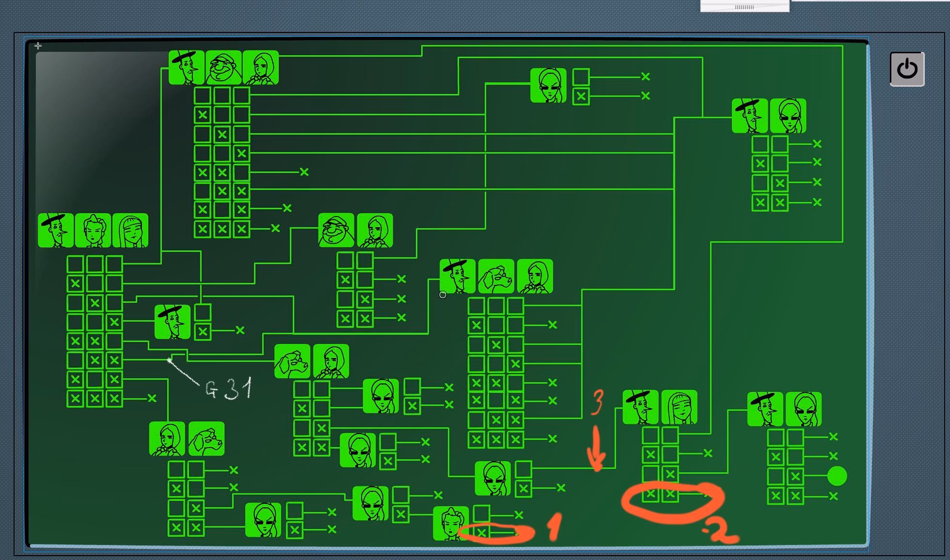This screenshot has width=950, height=560.
Task: Select the woman with bangs beside the red 3
Action: [679, 407]
